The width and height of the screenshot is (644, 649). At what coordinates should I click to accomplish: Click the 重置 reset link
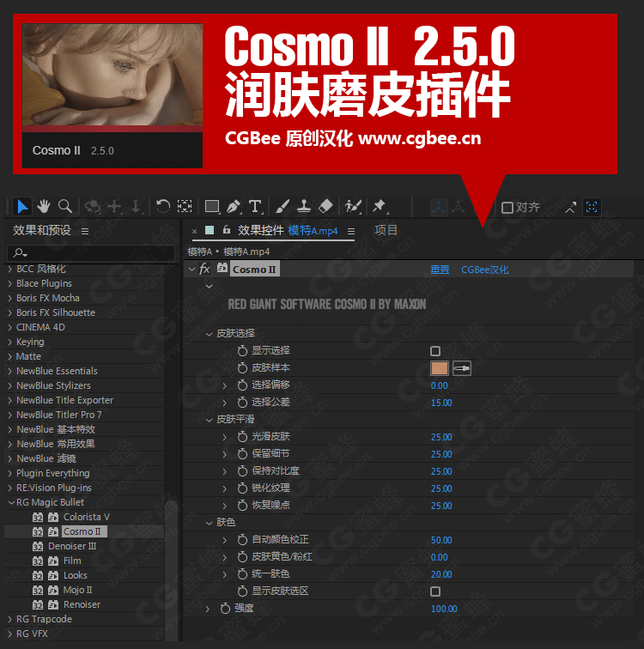coord(440,270)
